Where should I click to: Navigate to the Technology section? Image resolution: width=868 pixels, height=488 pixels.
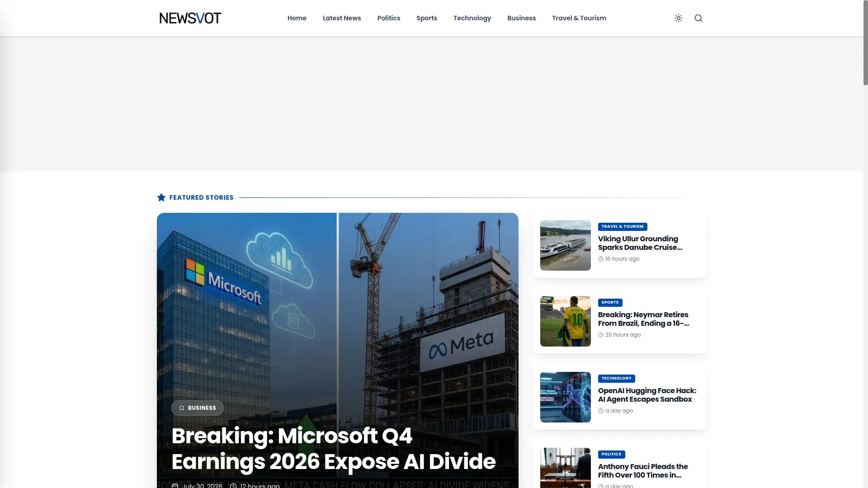[472, 18]
